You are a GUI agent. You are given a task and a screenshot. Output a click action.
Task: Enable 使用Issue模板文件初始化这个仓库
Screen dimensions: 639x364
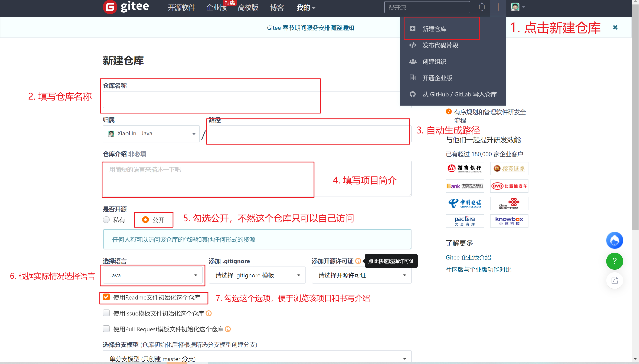(x=106, y=313)
